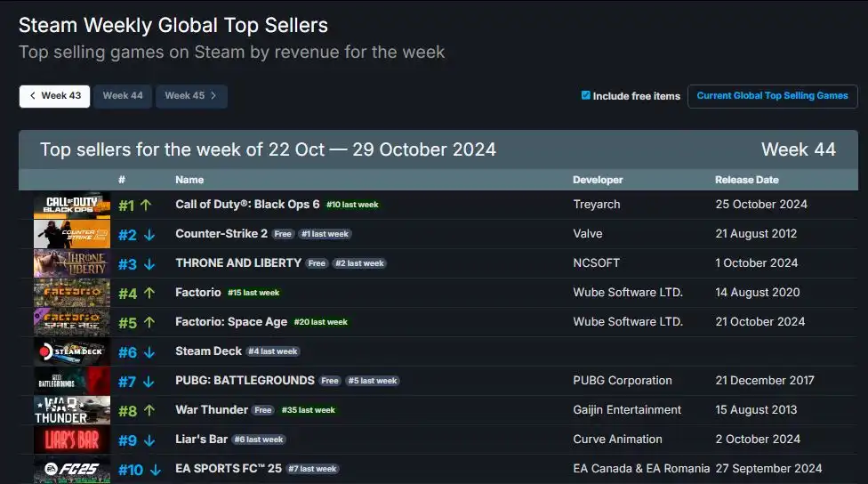Click the Steam Deck logo image
This screenshot has height=484, width=868.
[x=72, y=351]
